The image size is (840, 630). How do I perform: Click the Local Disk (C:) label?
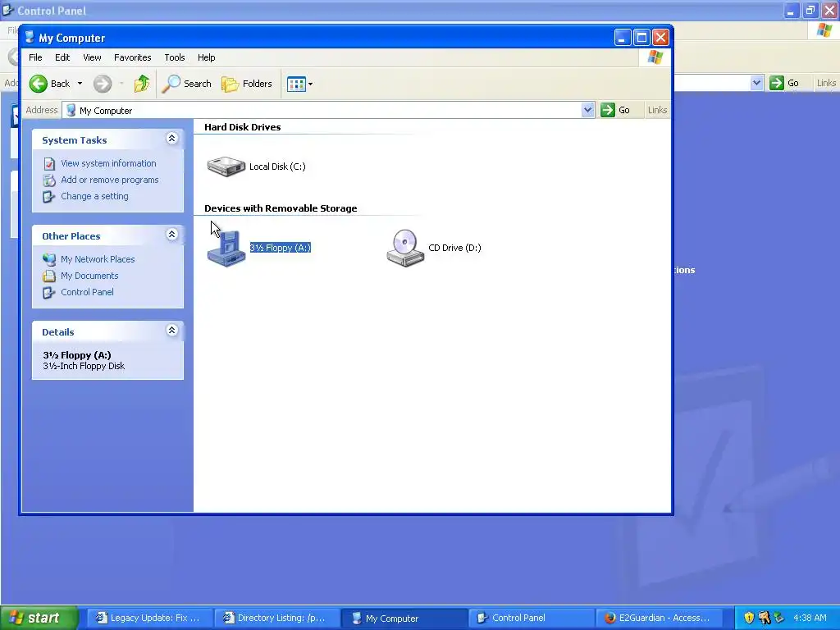pyautogui.click(x=277, y=167)
